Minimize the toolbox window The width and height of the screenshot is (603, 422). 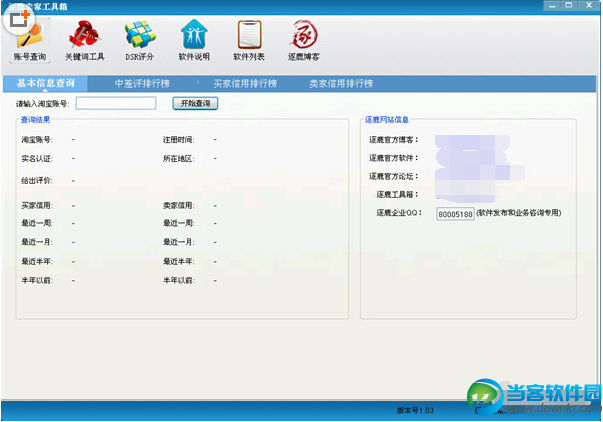pyautogui.click(x=552, y=5)
